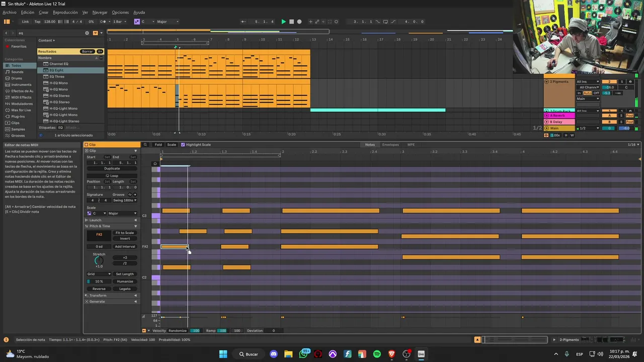Toggle the browser show/hide icon at top left
This screenshot has width=644, height=362.
click(7, 22)
